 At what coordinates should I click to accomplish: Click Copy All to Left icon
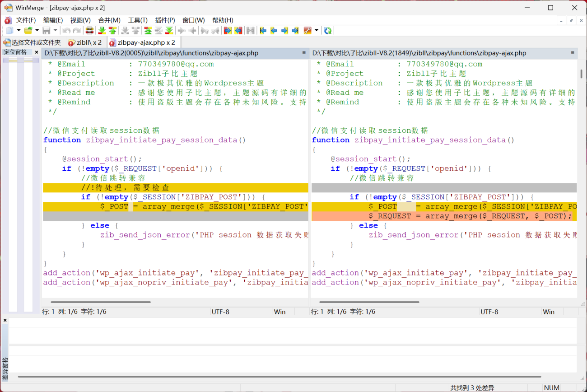(x=238, y=30)
